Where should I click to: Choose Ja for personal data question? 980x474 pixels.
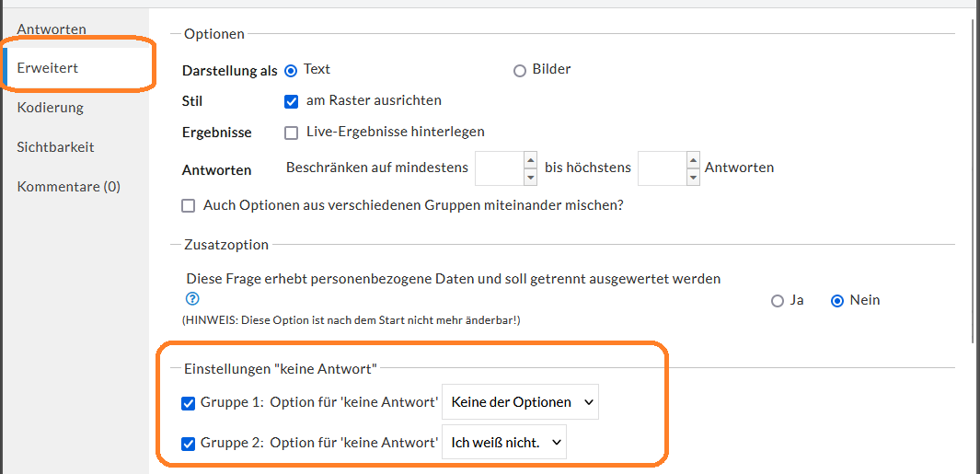pos(778,301)
